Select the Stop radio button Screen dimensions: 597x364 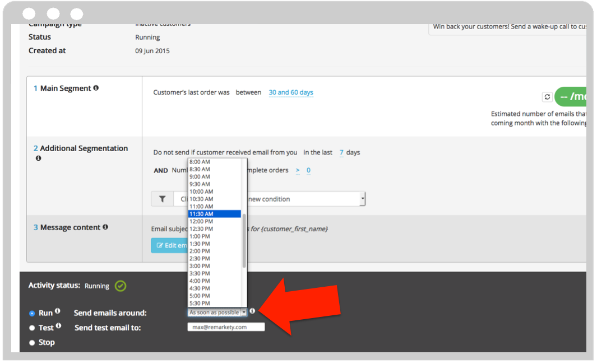[x=32, y=342]
